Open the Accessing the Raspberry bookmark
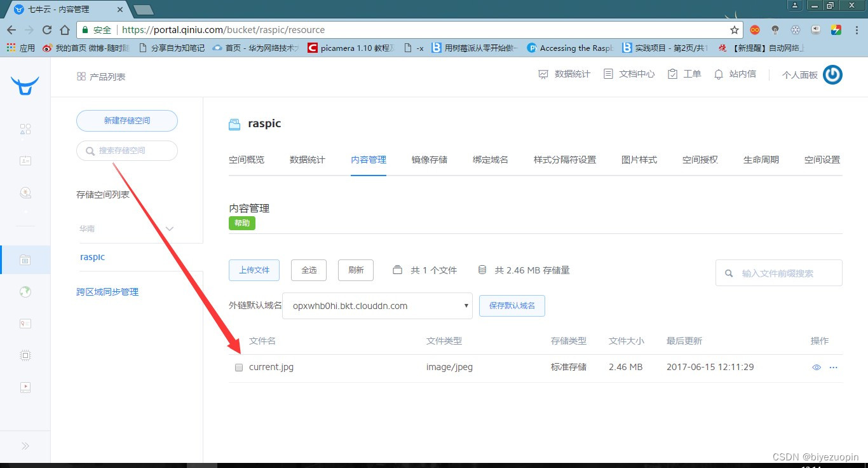868x468 pixels. click(x=571, y=48)
